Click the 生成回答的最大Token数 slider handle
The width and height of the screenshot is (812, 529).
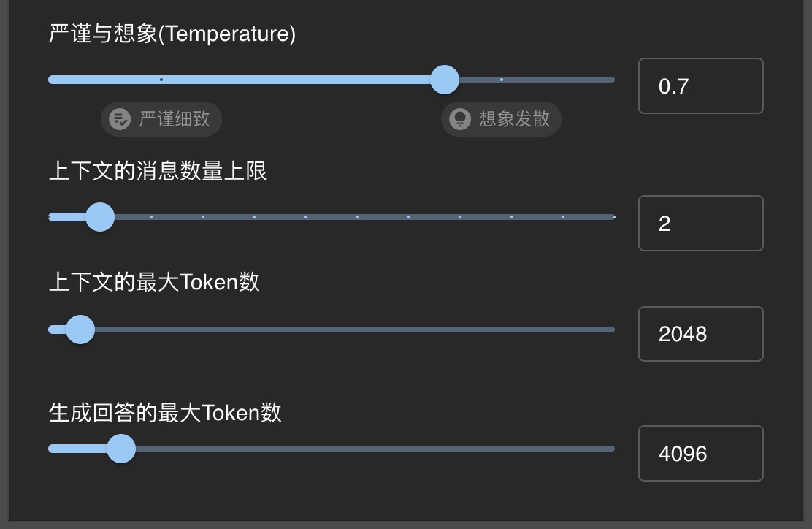coord(121,448)
